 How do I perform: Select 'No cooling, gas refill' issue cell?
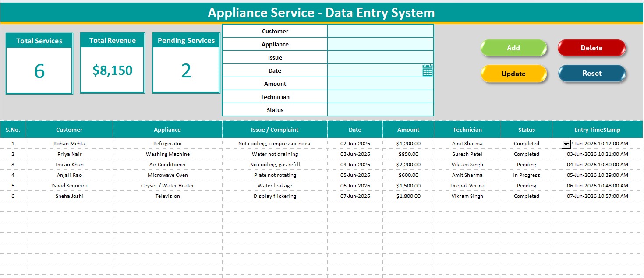point(275,165)
